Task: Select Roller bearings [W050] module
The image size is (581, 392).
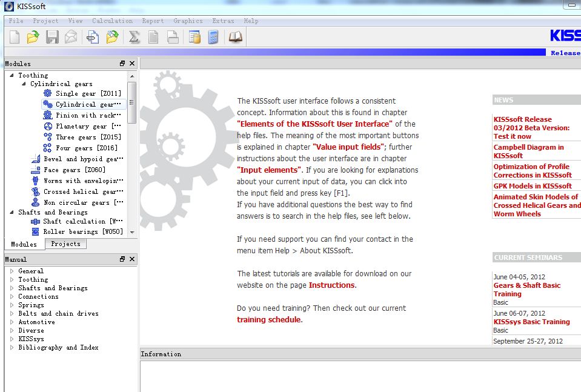Action: 77,232
